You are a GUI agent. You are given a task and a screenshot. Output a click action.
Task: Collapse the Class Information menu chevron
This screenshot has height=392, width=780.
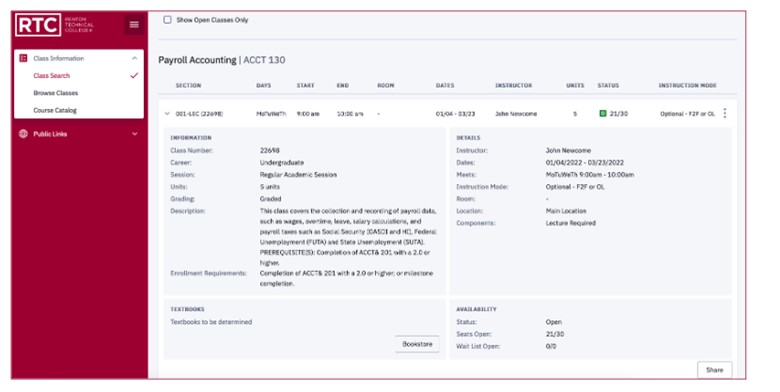pos(134,58)
